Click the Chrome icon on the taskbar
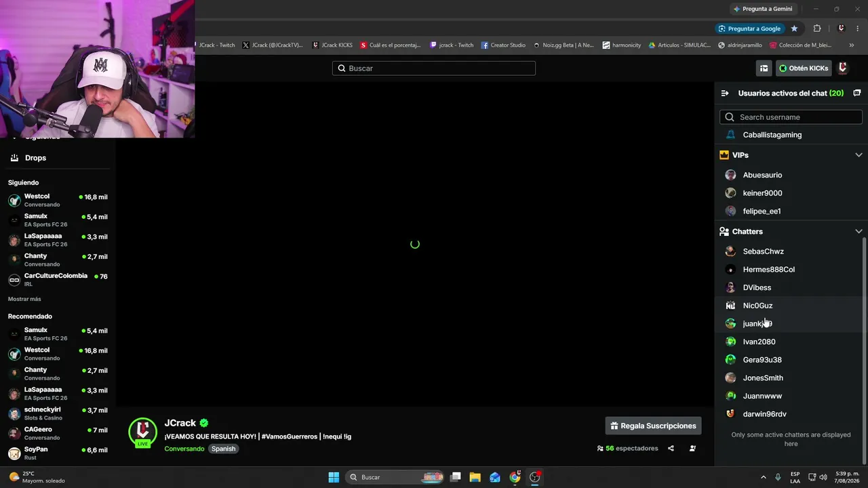 pyautogui.click(x=515, y=477)
